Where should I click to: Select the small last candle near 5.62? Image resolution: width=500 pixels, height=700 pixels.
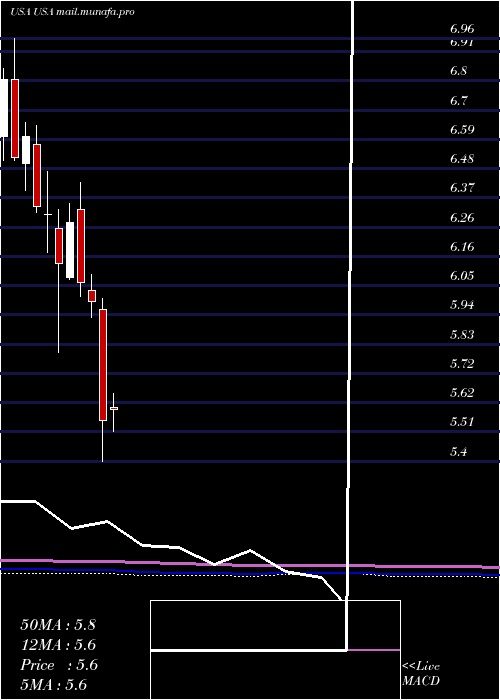click(114, 408)
